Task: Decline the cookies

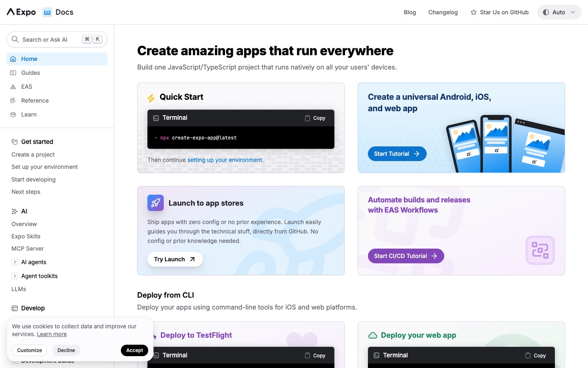Action: [66, 350]
